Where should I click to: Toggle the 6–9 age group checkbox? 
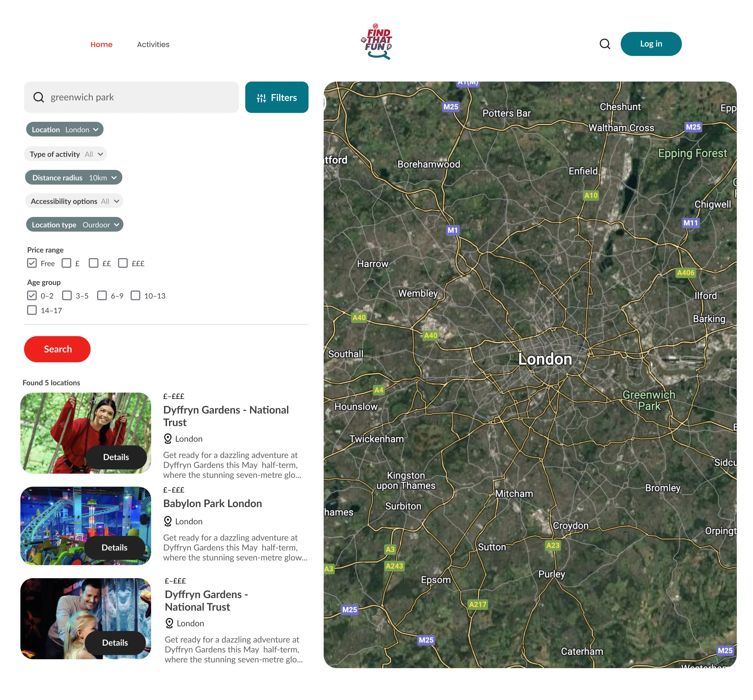tap(102, 296)
